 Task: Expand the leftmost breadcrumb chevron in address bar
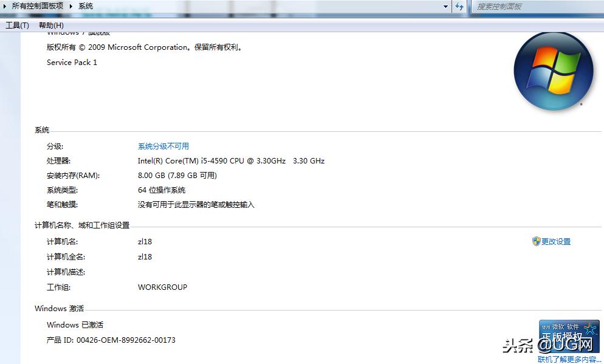click(5, 6)
